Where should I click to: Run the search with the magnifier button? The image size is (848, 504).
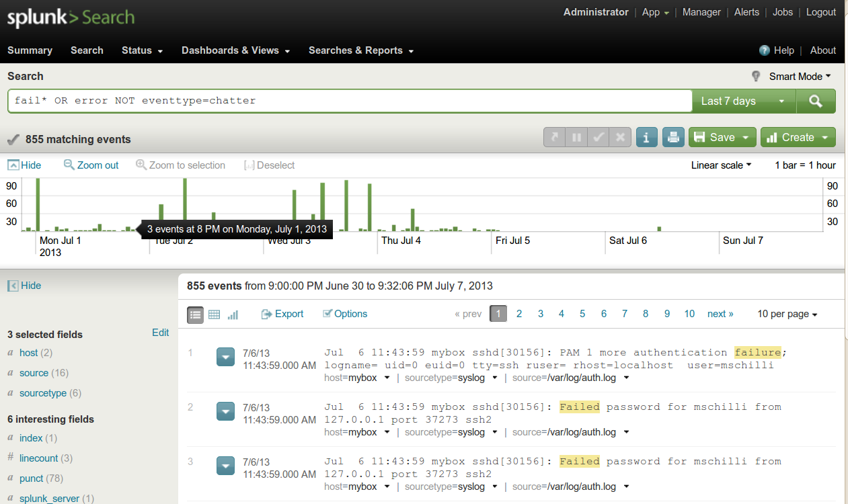pyautogui.click(x=816, y=101)
